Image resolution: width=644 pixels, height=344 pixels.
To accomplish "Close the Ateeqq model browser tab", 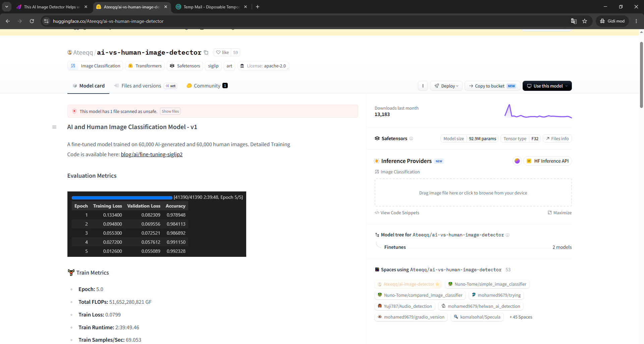I will tap(166, 7).
